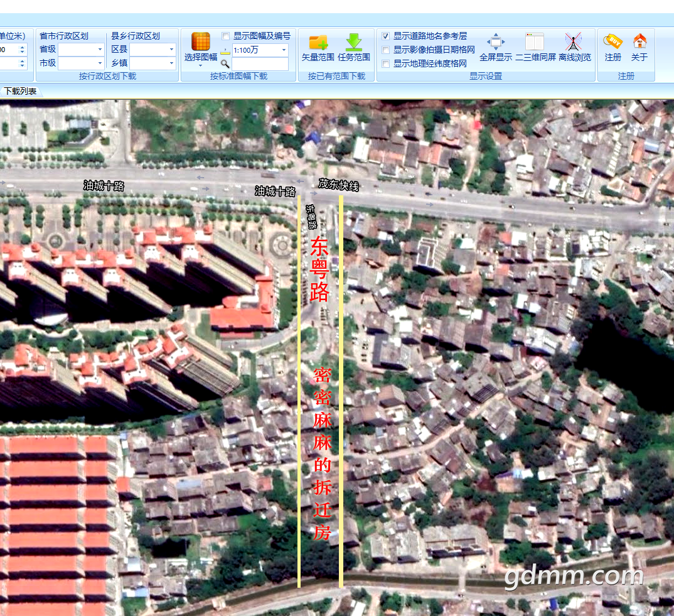Click the 茂东快线 road label on map
This screenshot has height=616, width=674.
[x=338, y=185]
